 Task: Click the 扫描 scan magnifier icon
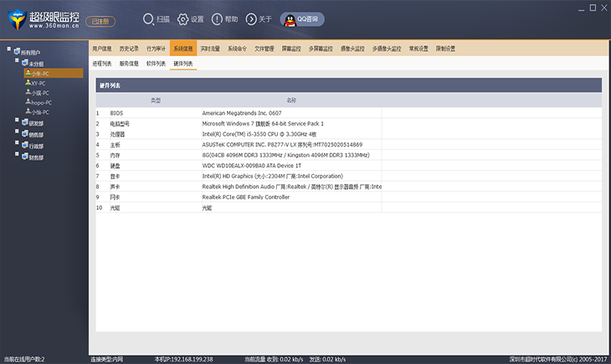[x=148, y=18]
